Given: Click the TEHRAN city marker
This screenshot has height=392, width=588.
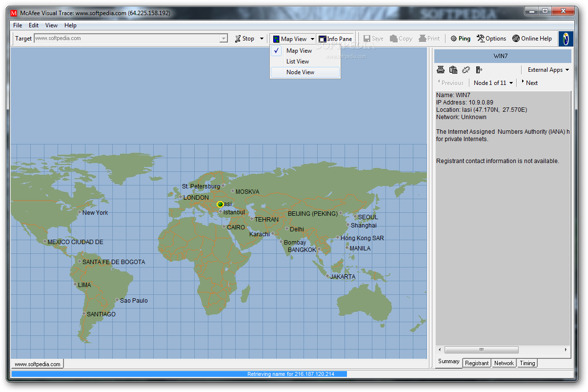Looking at the screenshot, I should [252, 219].
